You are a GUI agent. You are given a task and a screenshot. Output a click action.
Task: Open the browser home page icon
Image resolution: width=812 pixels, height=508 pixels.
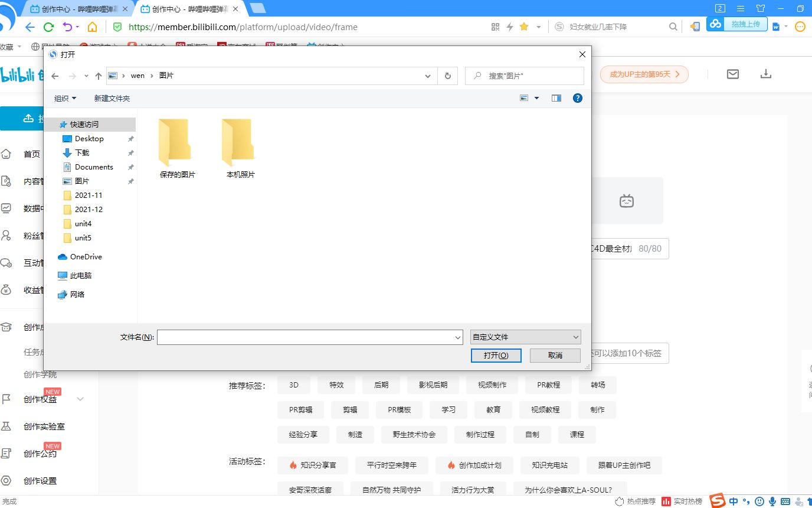(x=92, y=27)
